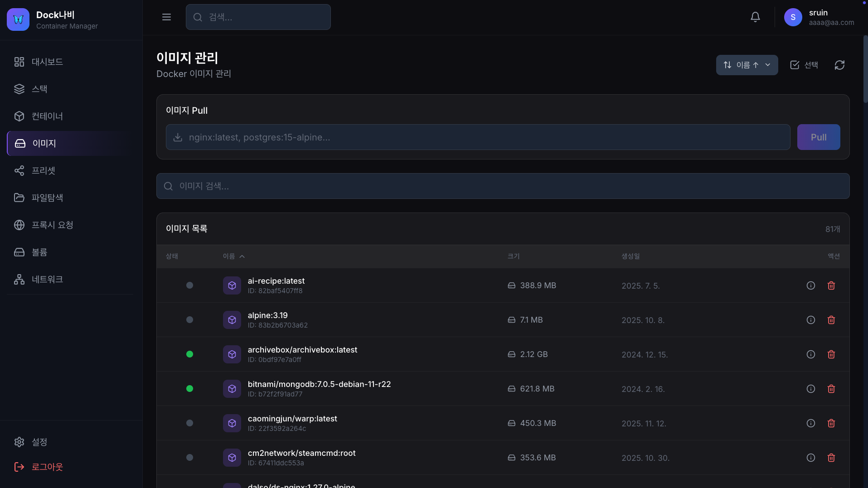Click the page vertical scrollbar
Viewport: 868px width, 488px height.
click(865, 68)
